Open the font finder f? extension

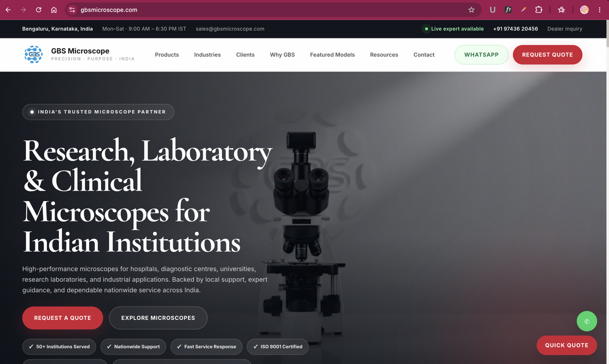pyautogui.click(x=508, y=10)
